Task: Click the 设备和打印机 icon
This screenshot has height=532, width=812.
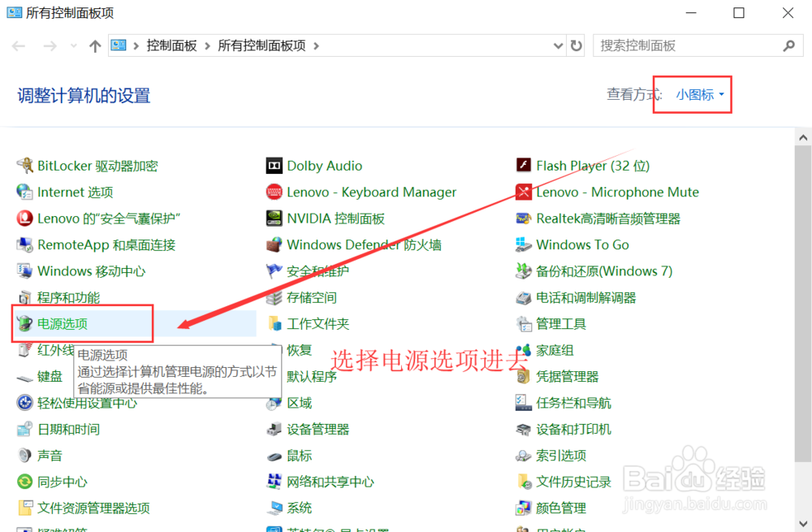Action: [524, 429]
